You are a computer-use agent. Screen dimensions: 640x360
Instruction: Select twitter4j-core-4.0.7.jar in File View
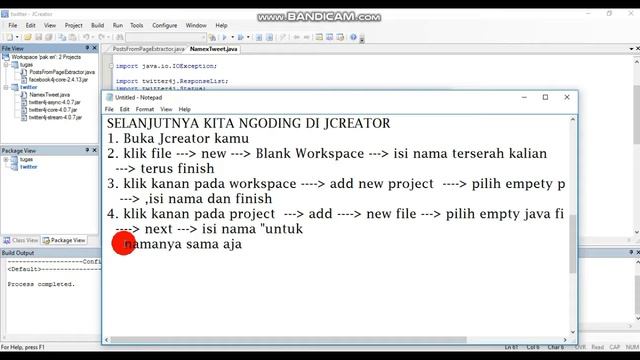coord(53,110)
